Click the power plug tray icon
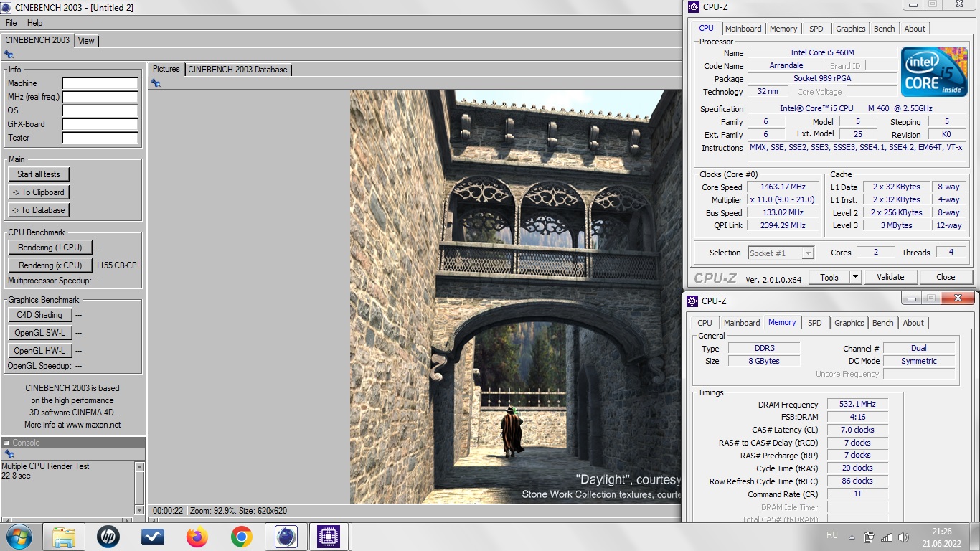 tap(869, 537)
